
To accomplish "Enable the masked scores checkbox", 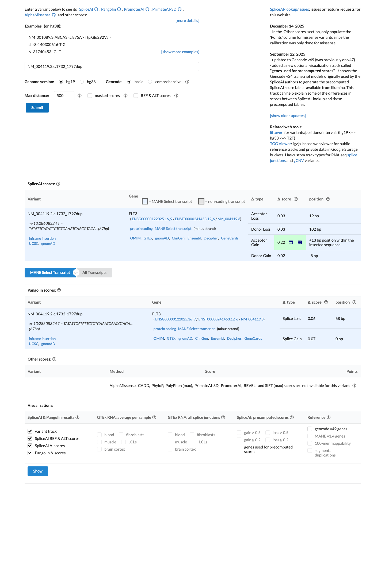I will [x=90, y=96].
